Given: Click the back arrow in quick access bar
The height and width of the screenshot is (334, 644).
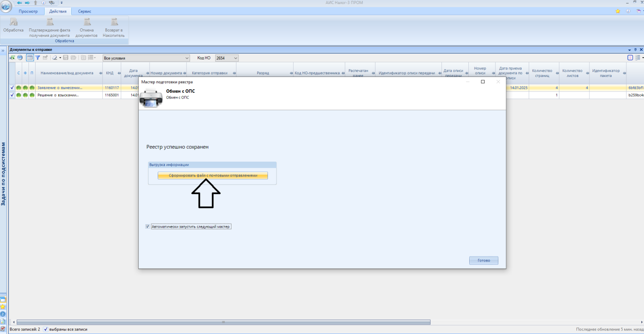Looking at the screenshot, I should point(19,3).
